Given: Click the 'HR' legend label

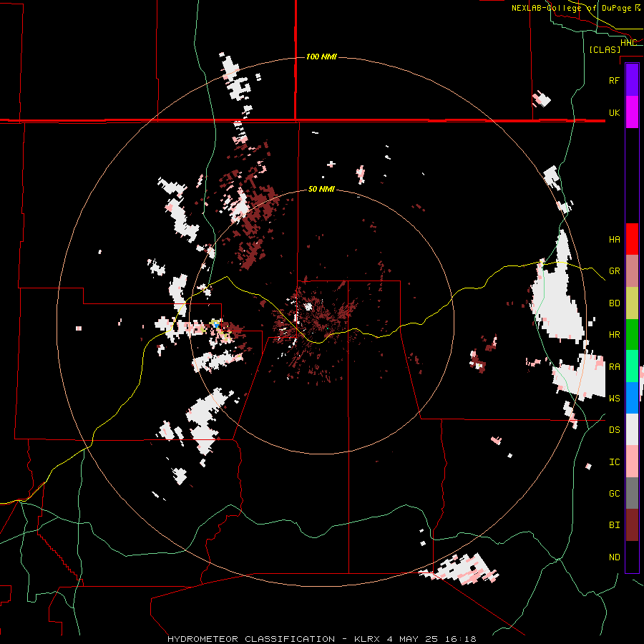Looking at the screenshot, I should 615,335.
